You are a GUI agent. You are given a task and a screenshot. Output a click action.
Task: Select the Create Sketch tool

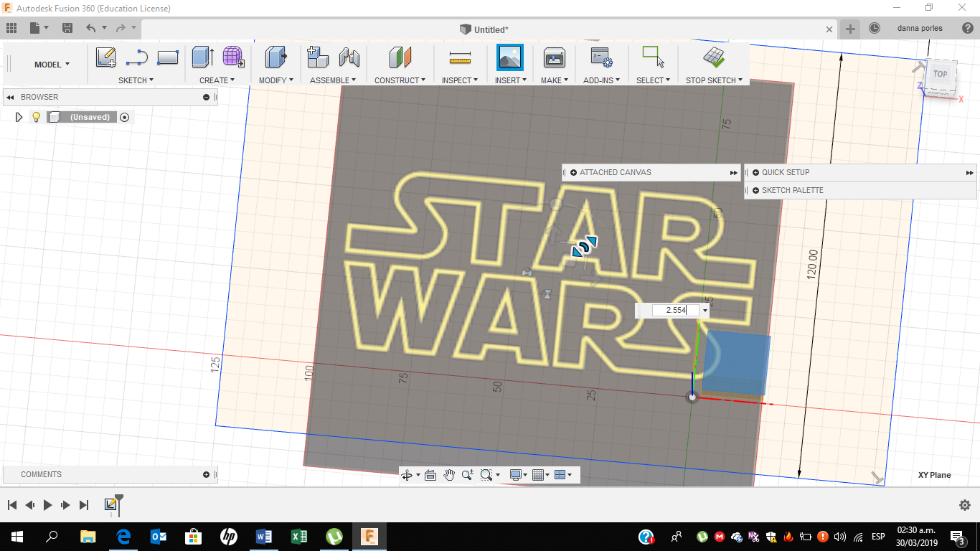pyautogui.click(x=106, y=57)
